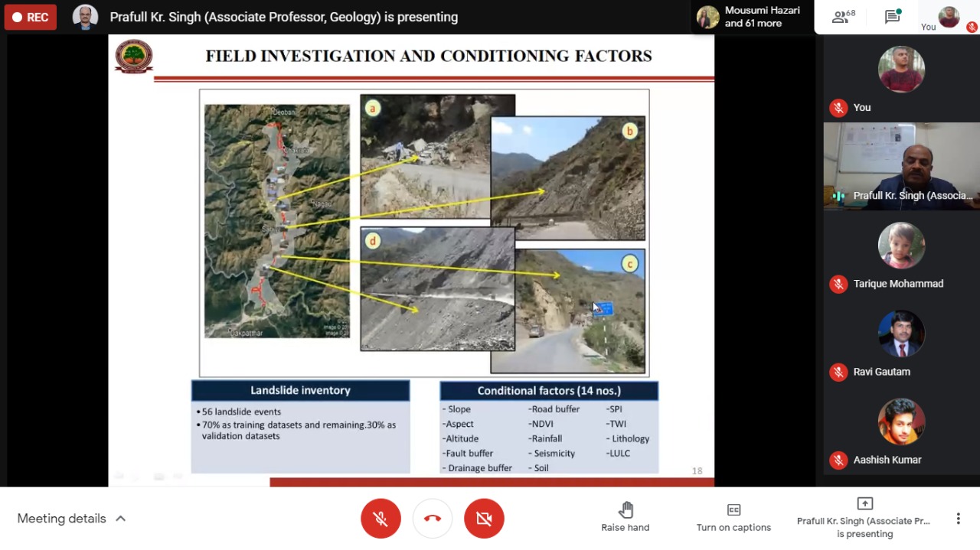Viewport: 980px width, 550px height.
Task: Open the three-dot more options menu
Action: pyautogui.click(x=958, y=519)
